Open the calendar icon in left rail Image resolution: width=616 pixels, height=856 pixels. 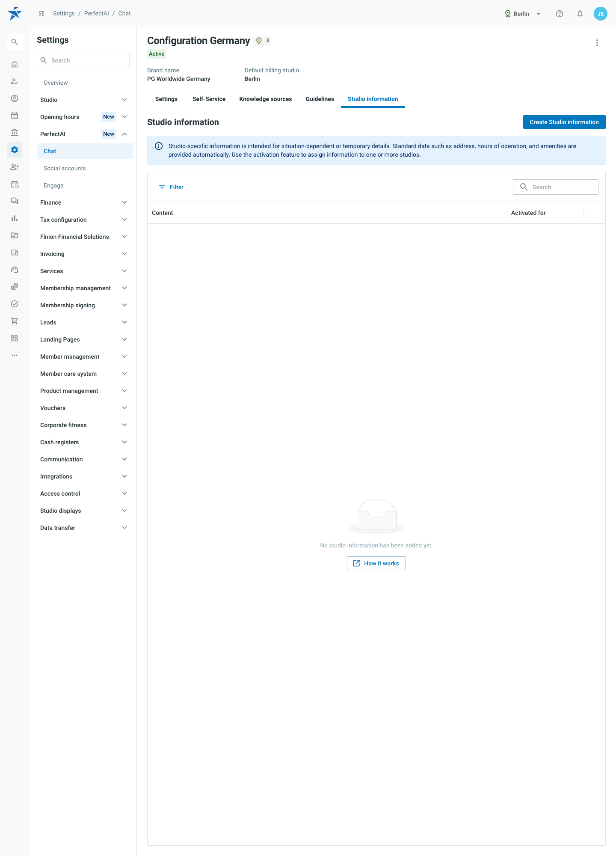coord(15,116)
